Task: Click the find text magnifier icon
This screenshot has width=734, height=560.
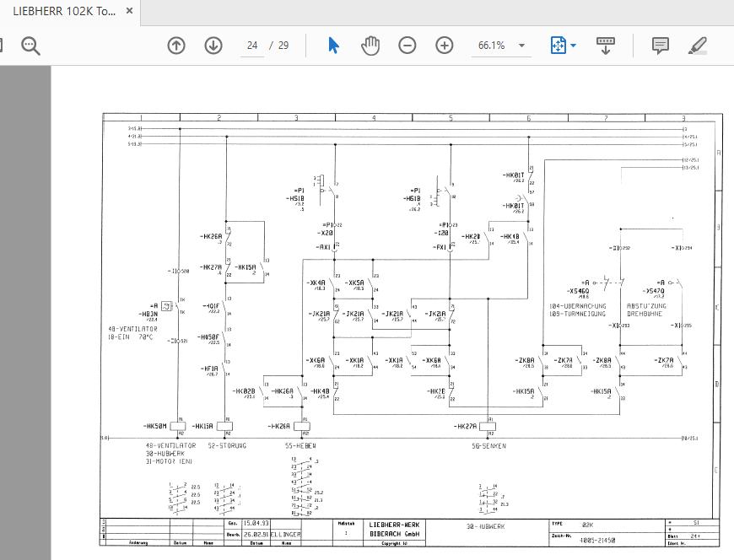Action: pyautogui.click(x=31, y=46)
